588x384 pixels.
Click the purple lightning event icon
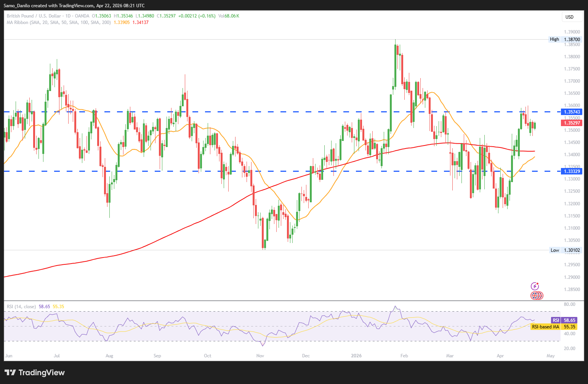tap(535, 286)
